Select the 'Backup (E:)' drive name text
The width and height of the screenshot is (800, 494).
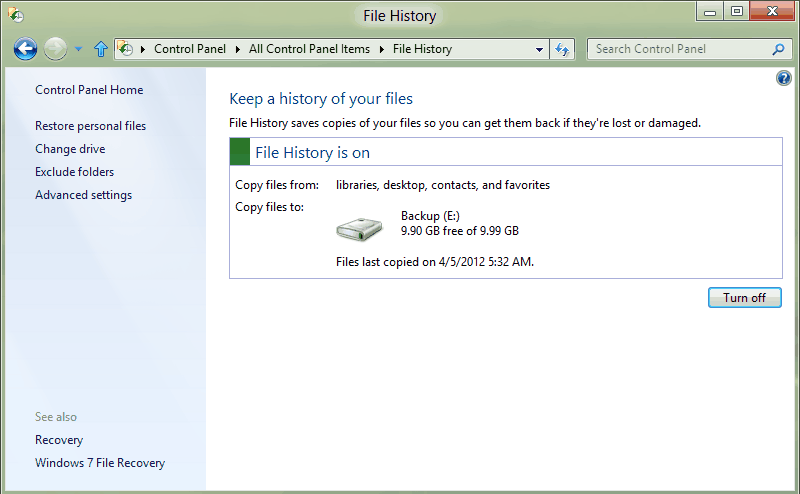click(430, 216)
